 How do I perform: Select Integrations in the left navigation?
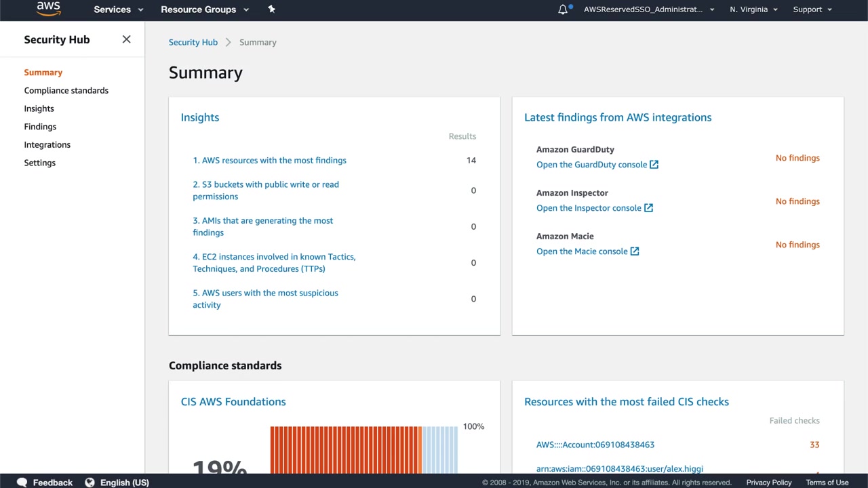(x=47, y=144)
